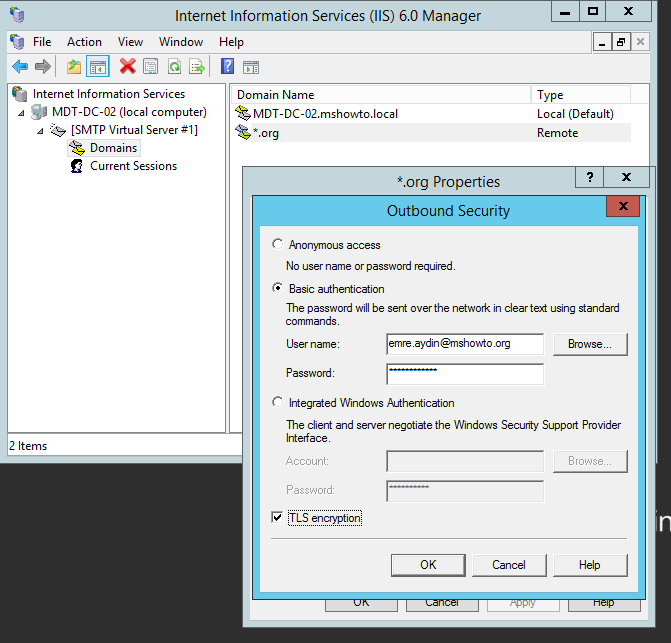Open the Help menu

231,42
